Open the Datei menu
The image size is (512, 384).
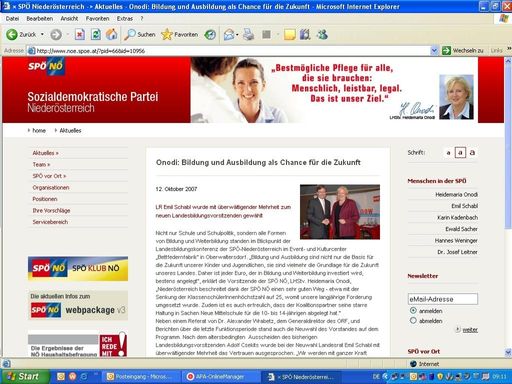coord(12,19)
